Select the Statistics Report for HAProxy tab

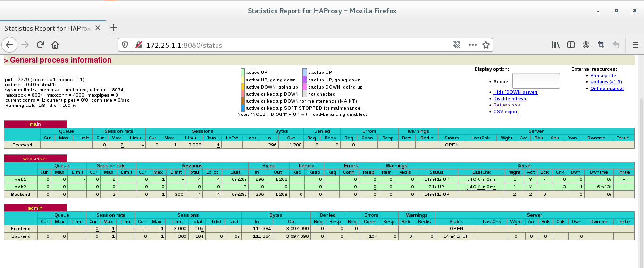coord(48,28)
